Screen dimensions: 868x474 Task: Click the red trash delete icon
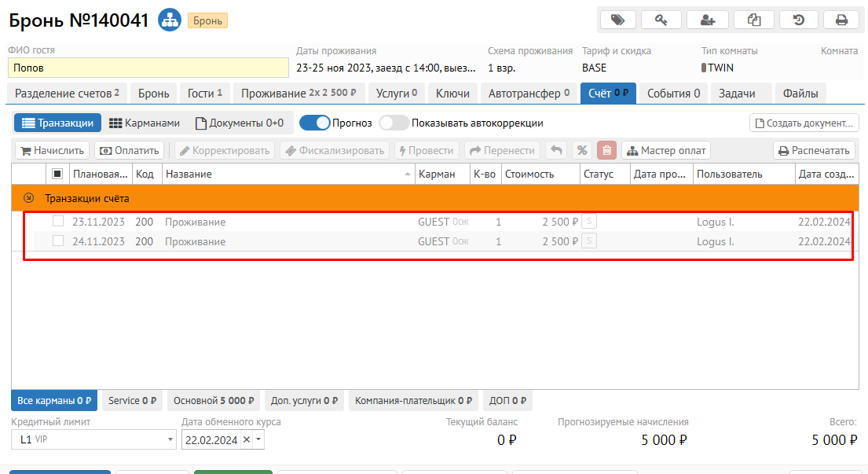coord(606,150)
